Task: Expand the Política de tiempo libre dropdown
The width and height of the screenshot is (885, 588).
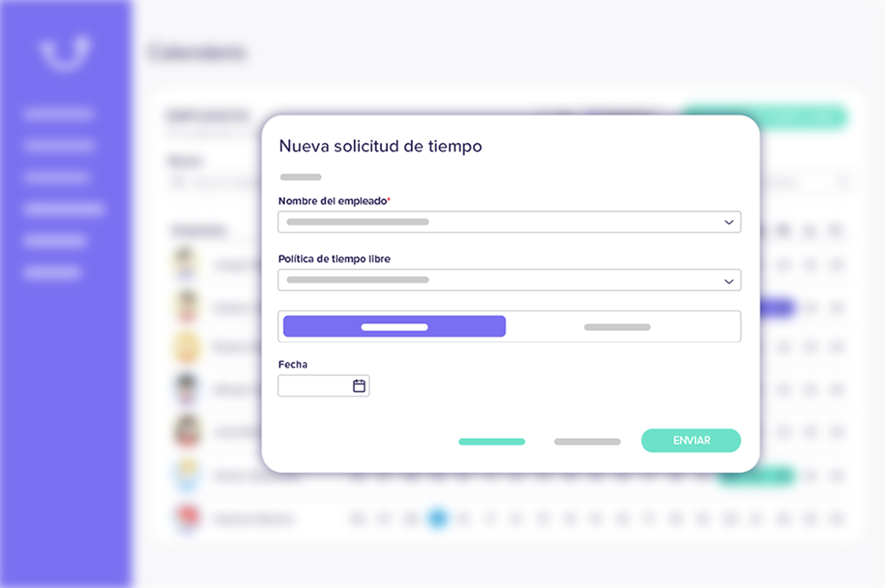Action: pos(509,280)
